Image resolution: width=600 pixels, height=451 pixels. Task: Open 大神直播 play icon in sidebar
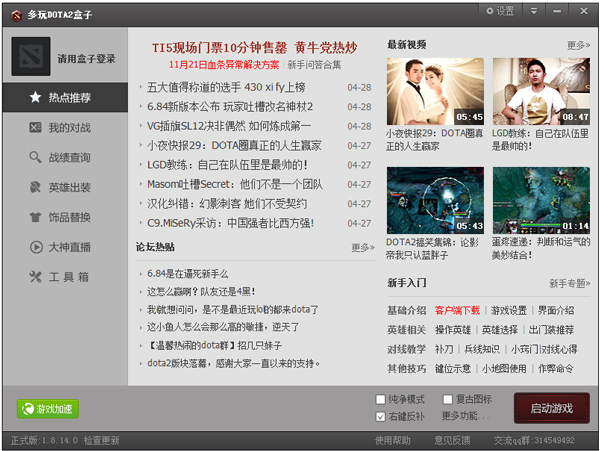pyautogui.click(x=64, y=247)
